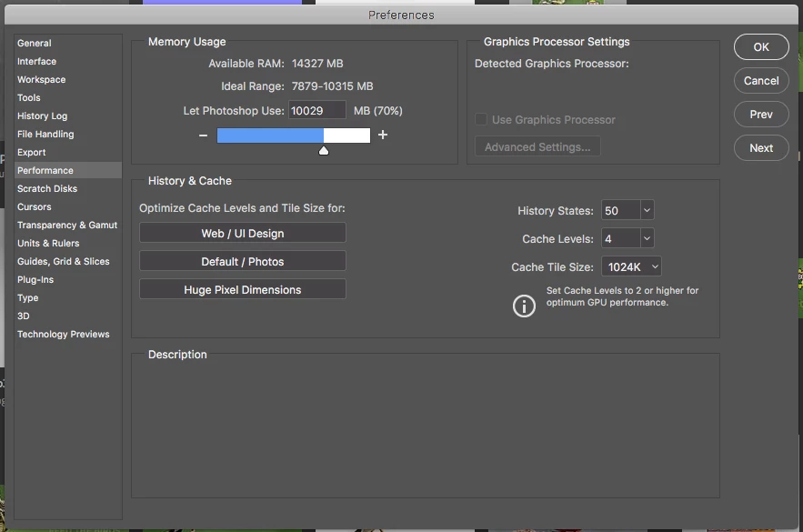803x532 pixels.
Task: Click the Advanced Settings button
Action: coord(537,147)
